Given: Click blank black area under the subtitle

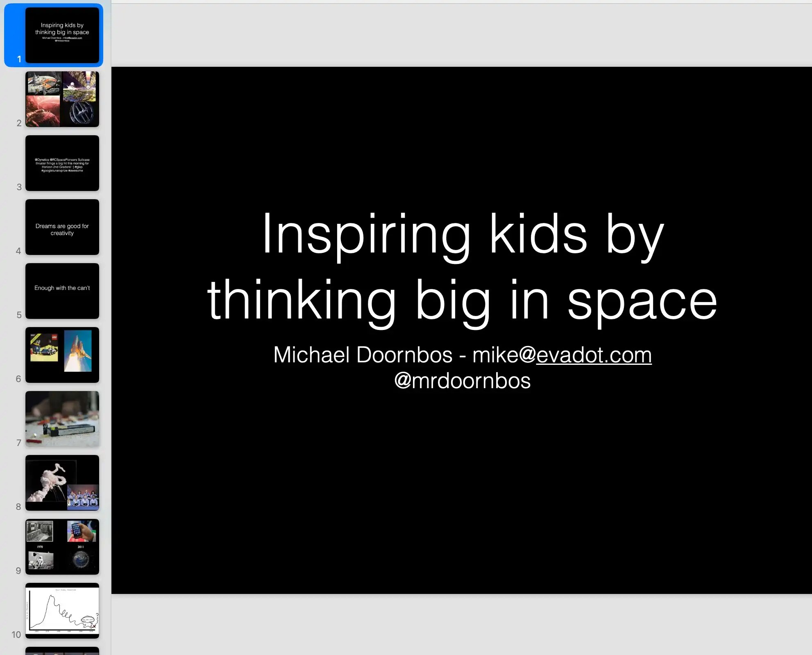Looking at the screenshot, I should click(461, 492).
